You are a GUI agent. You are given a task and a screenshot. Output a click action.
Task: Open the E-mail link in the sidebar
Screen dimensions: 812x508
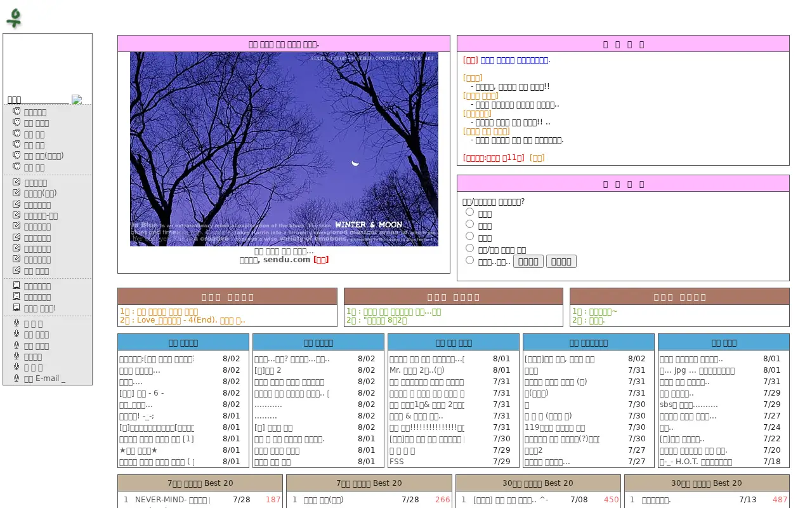(x=44, y=378)
